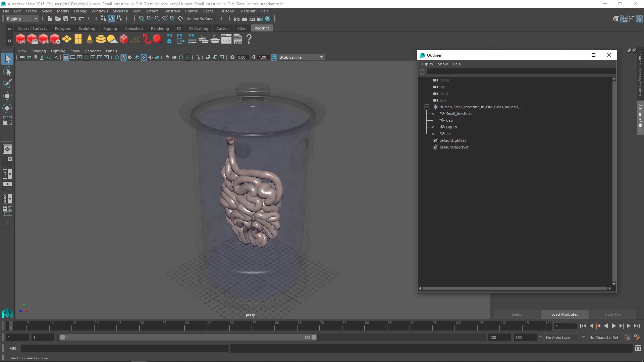Activate the Move tool in toolbox
Viewport: 644px width, 362px height.
coord(7,96)
